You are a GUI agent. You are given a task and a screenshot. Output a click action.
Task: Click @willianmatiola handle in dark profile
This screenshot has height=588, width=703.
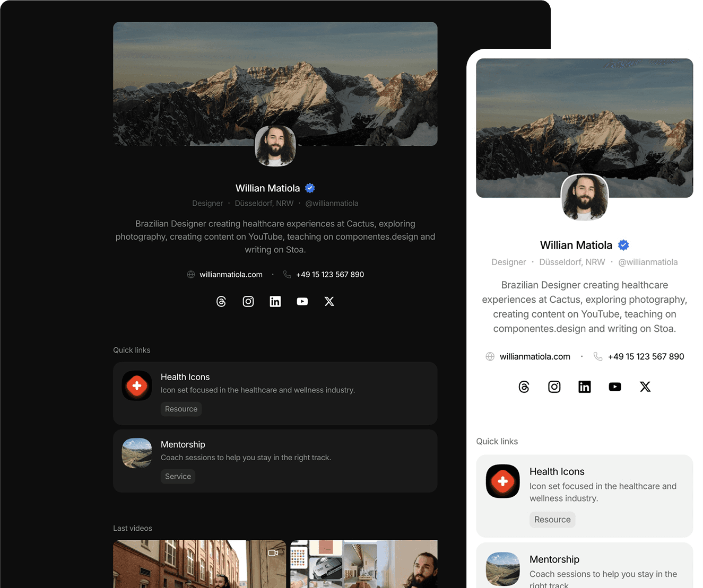click(x=332, y=204)
